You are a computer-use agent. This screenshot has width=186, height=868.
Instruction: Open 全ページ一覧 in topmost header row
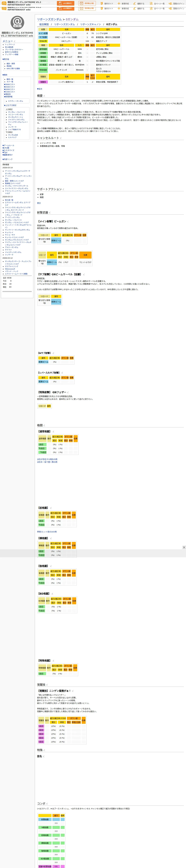[157, 4]
